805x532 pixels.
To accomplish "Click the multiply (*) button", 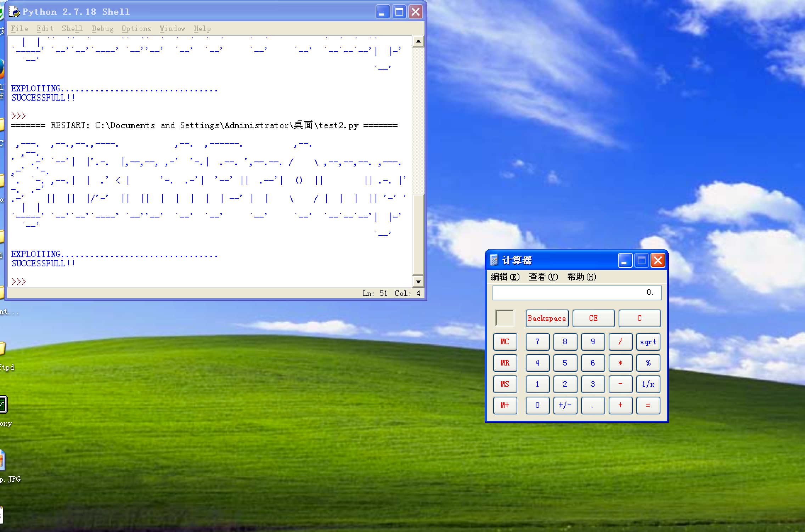I will click(620, 363).
